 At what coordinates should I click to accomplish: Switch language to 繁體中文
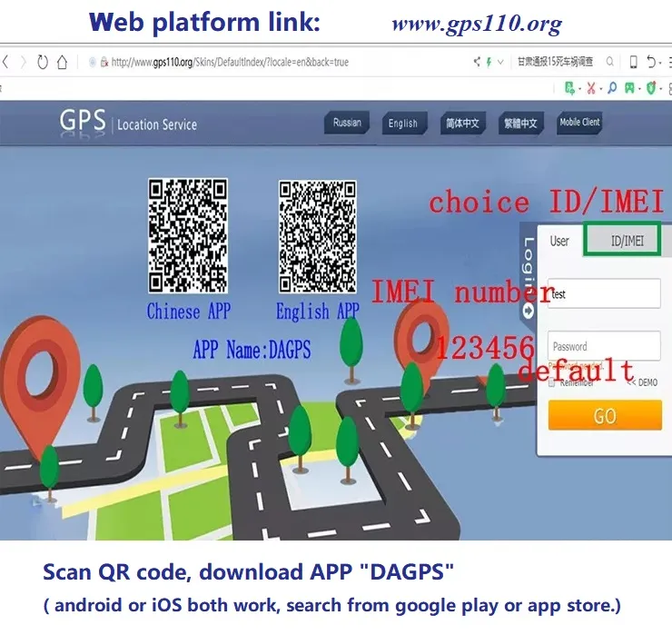tap(521, 124)
